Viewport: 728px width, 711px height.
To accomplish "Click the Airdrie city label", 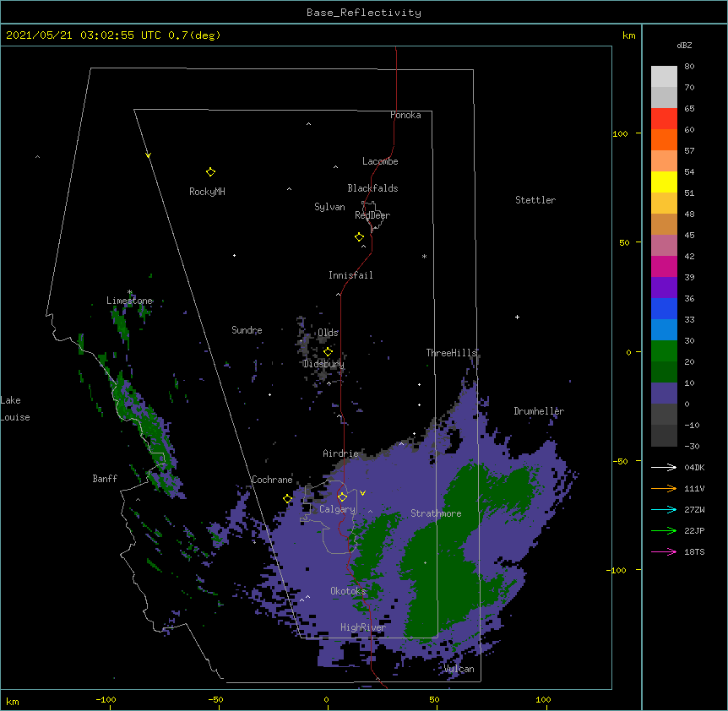I will (x=341, y=453).
